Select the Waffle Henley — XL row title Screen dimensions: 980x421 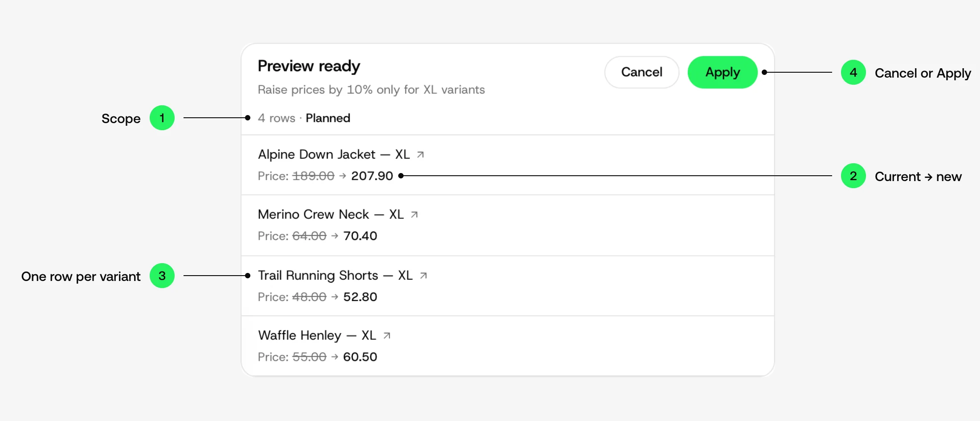point(317,335)
